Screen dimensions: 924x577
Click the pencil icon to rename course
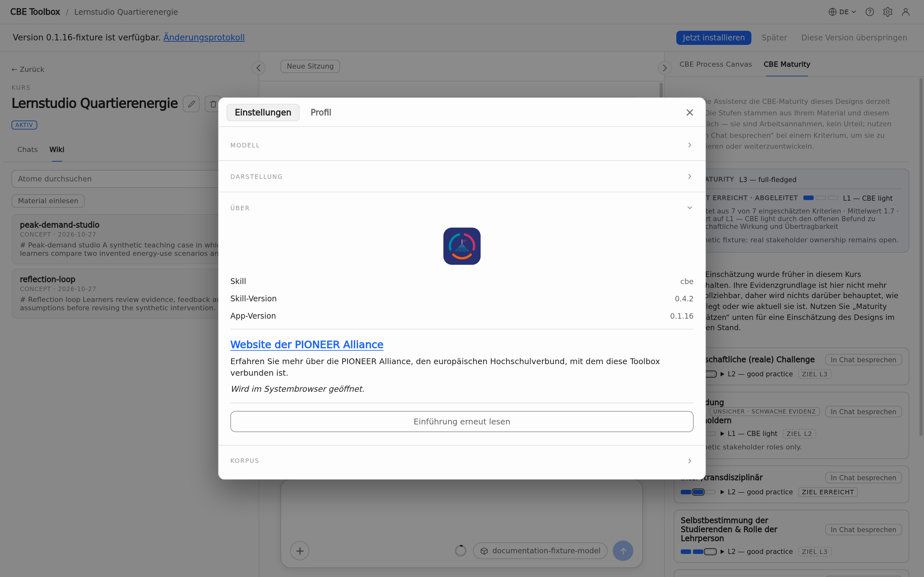click(x=191, y=104)
